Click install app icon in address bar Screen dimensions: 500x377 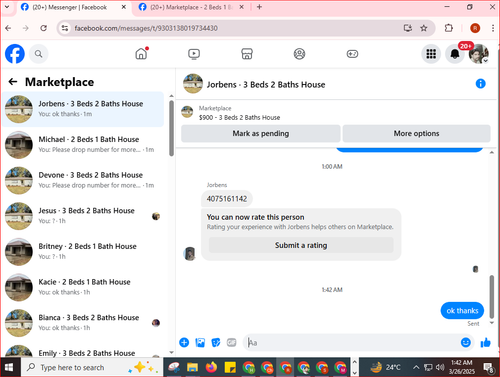click(x=408, y=28)
